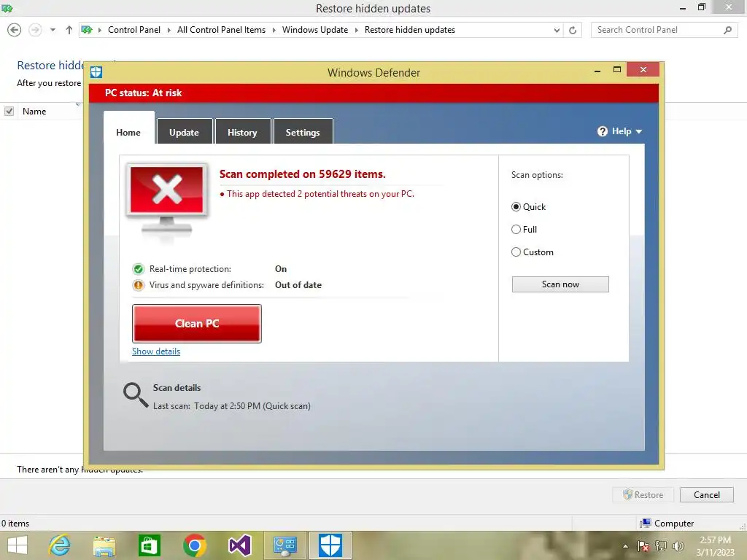Click the green Real-time protection check icon
This screenshot has height=560, width=747.
138,269
